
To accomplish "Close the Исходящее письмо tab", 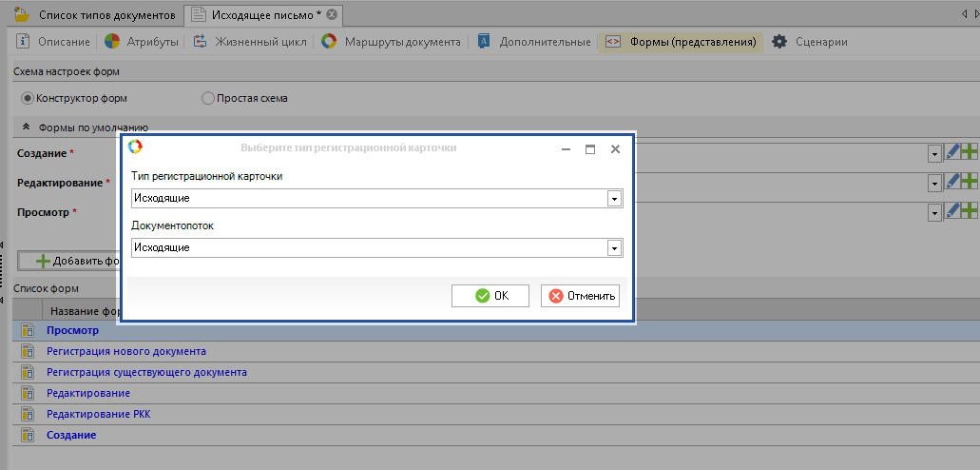I will 332,14.
